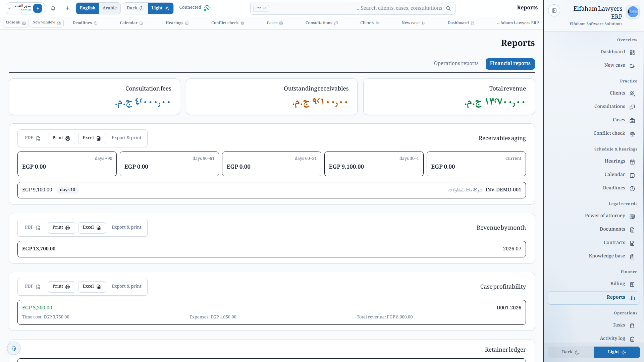This screenshot has width=644, height=362.
Task: Open Cases in sidebar
Action: tap(594, 120)
